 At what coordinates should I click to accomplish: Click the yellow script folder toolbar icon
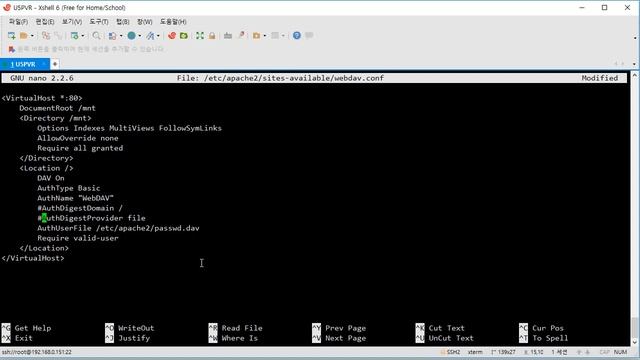tap(256, 36)
